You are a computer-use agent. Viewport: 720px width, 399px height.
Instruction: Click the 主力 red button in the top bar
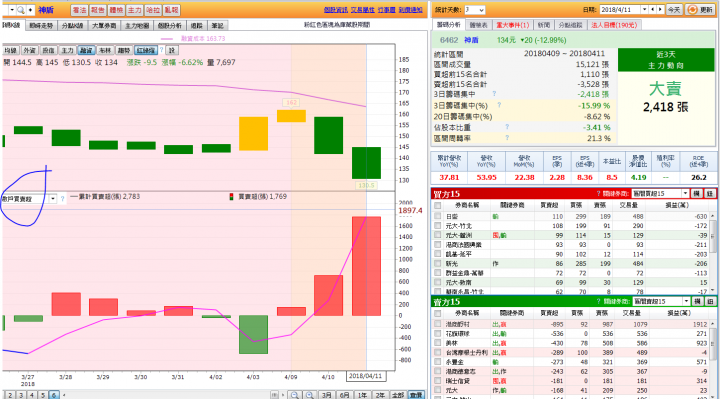pos(135,10)
